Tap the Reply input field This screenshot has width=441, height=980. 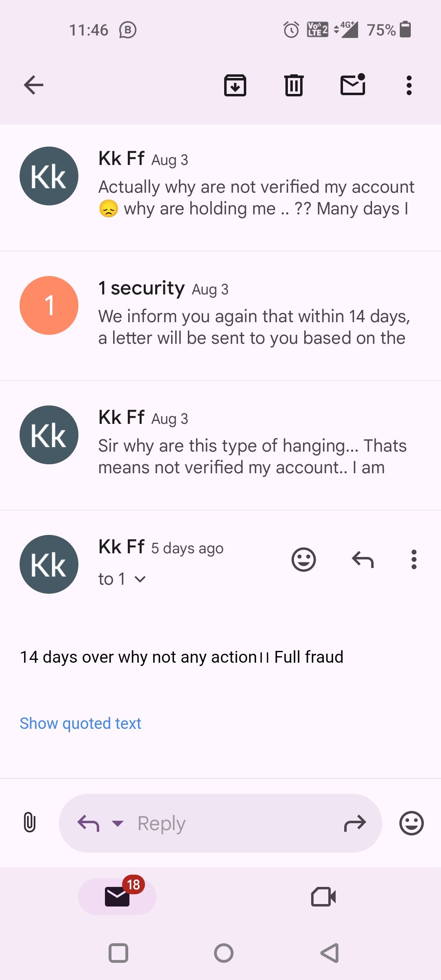pos(220,823)
